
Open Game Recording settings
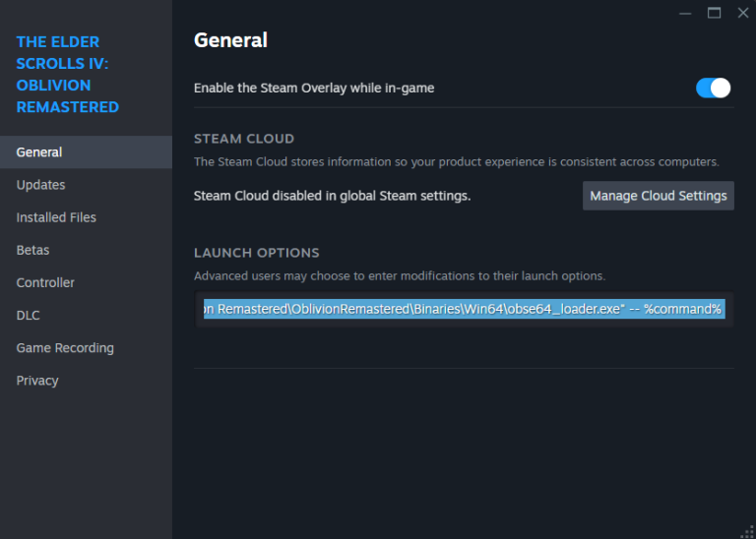[x=65, y=348]
